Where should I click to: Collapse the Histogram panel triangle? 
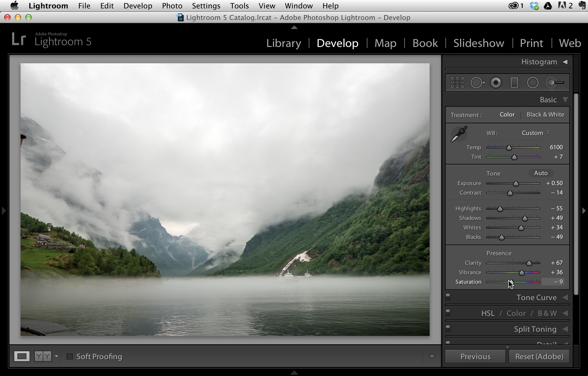(x=565, y=62)
